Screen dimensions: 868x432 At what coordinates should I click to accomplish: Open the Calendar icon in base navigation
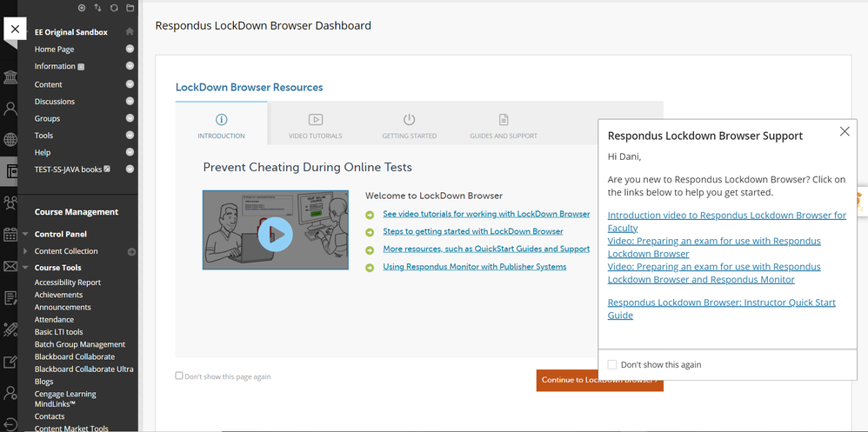10,235
